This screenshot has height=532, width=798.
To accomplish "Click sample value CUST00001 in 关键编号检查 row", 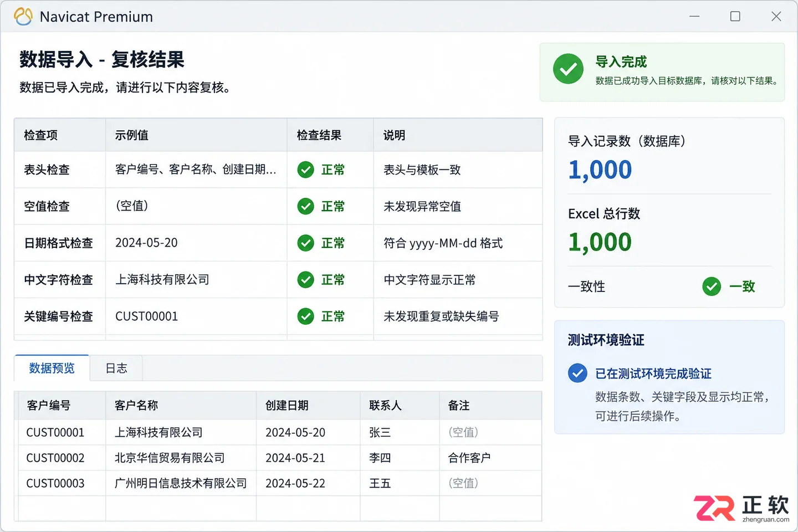I will point(146,316).
